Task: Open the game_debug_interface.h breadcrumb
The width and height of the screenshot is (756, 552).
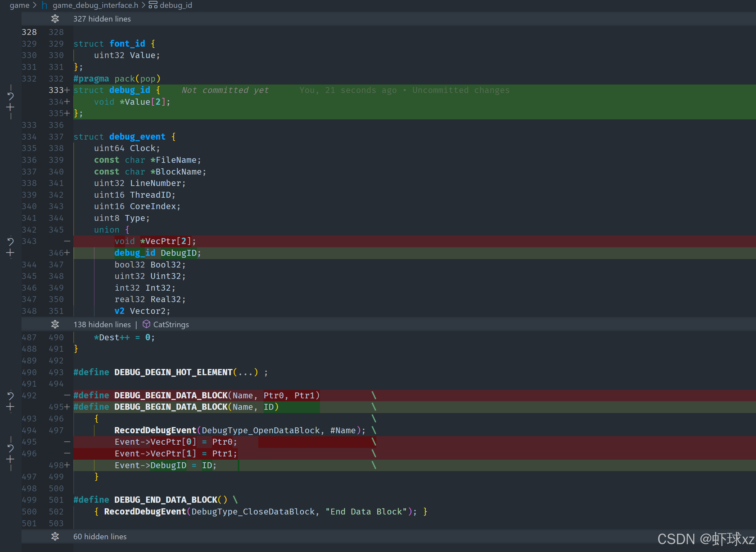Action: click(x=95, y=5)
